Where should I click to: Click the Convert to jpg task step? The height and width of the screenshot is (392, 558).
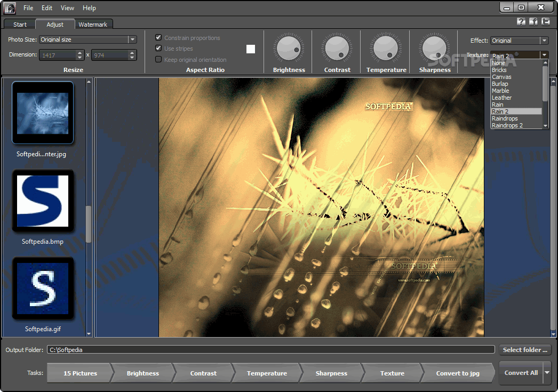point(458,373)
